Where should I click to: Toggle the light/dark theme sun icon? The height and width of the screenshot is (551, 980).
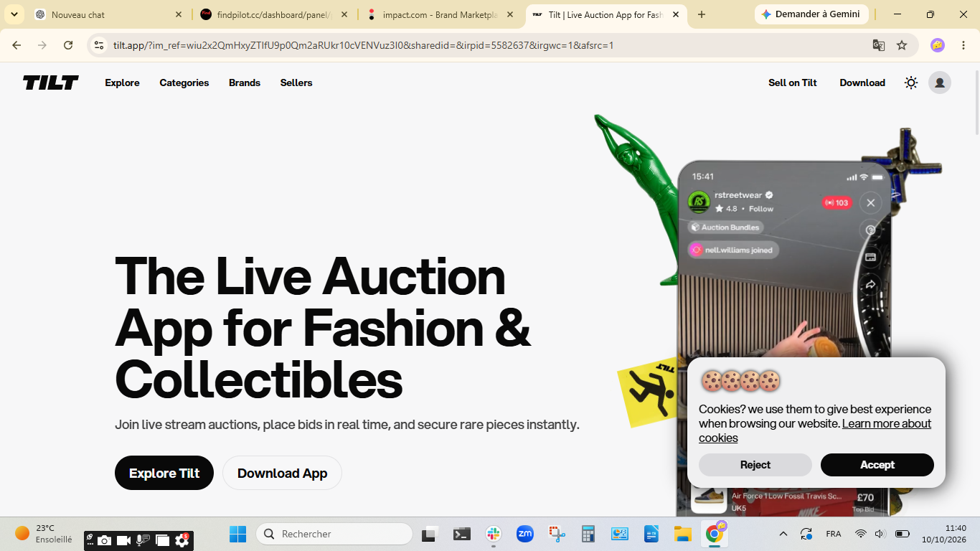coord(911,83)
